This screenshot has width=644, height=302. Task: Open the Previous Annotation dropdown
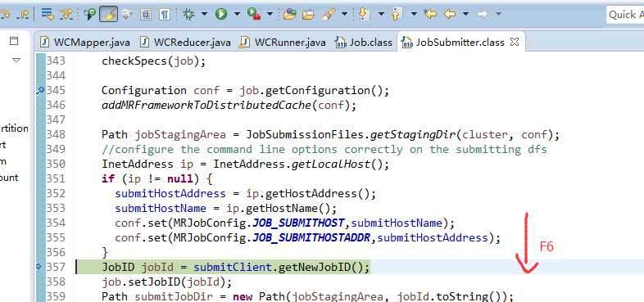coord(414,15)
